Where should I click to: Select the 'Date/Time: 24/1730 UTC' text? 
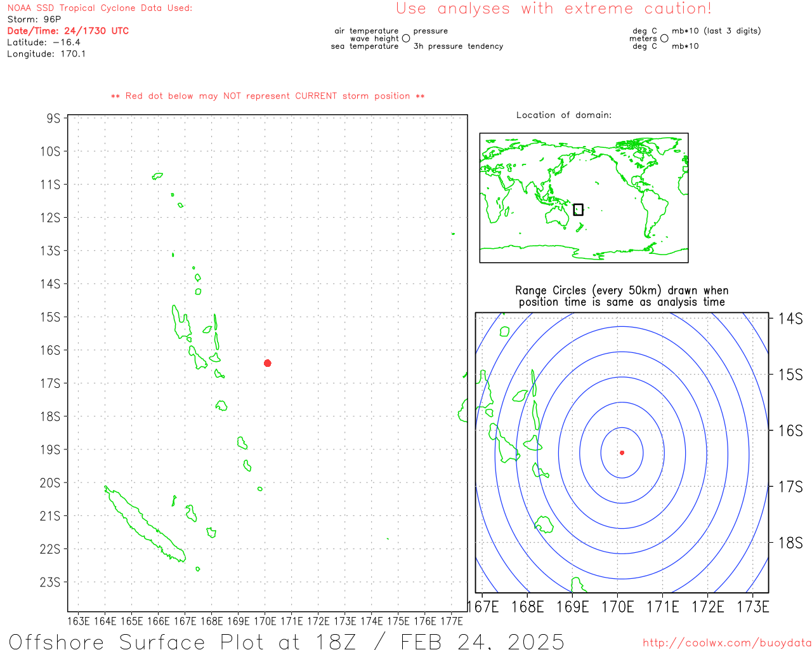click(68, 31)
